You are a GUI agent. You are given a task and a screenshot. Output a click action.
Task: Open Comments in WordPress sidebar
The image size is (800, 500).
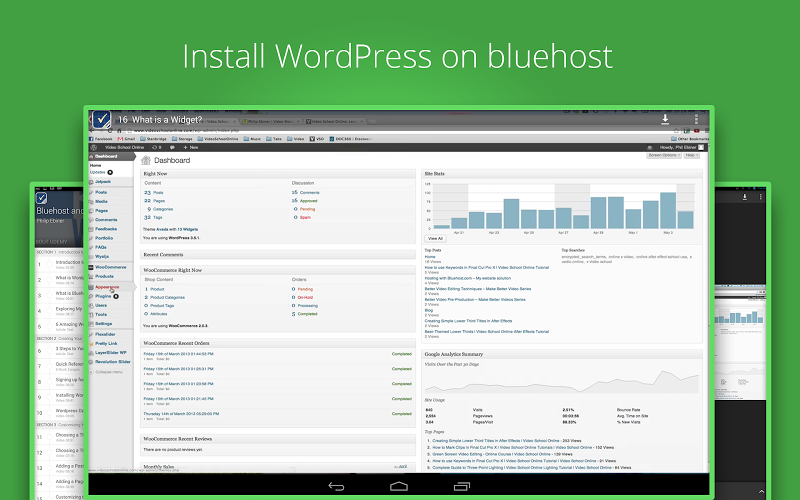[106, 220]
